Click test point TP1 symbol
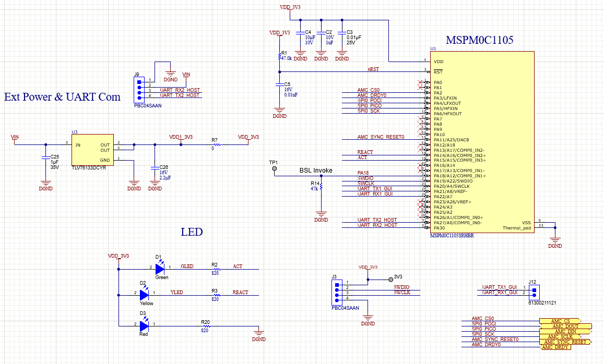This screenshot has width=604, height=364. click(x=273, y=168)
